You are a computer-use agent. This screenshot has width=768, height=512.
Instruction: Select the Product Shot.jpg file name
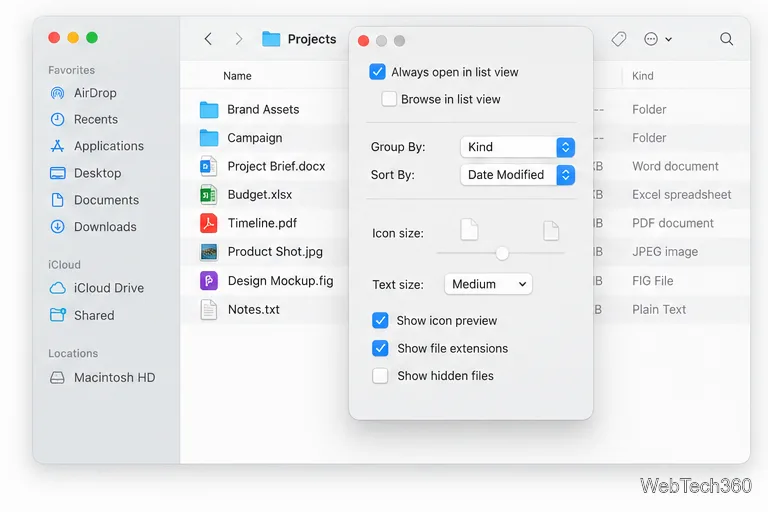tap(275, 252)
